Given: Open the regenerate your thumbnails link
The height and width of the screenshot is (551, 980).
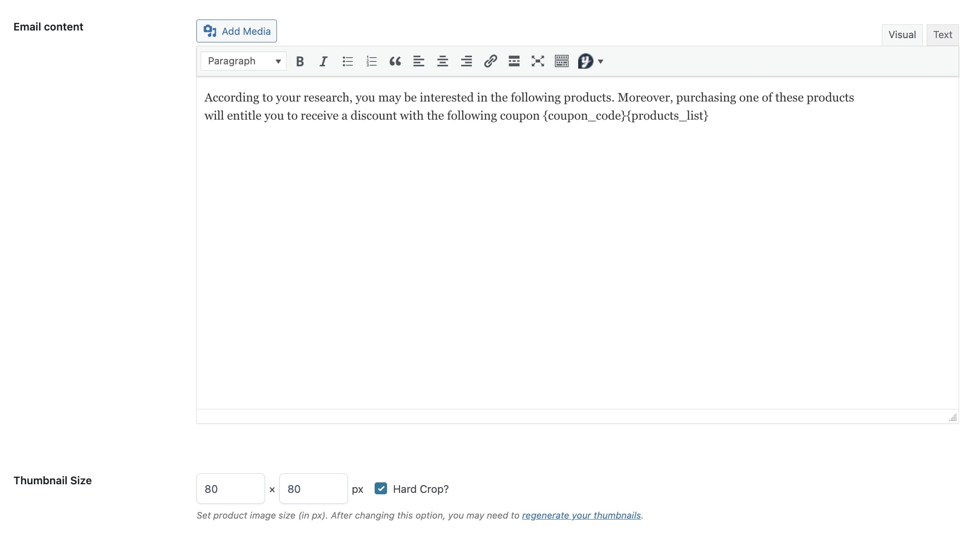Looking at the screenshot, I should click(x=582, y=515).
